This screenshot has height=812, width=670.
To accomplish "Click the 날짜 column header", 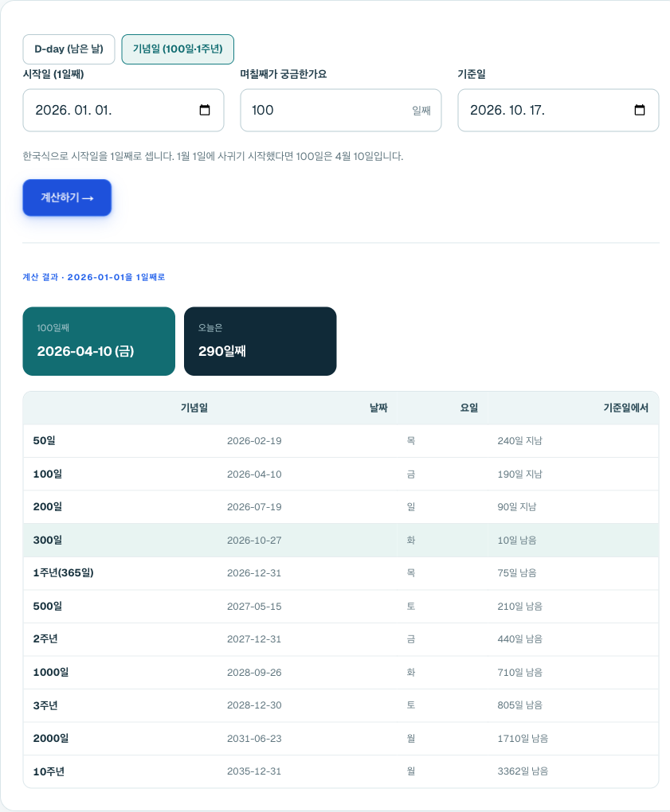I will coord(378,408).
